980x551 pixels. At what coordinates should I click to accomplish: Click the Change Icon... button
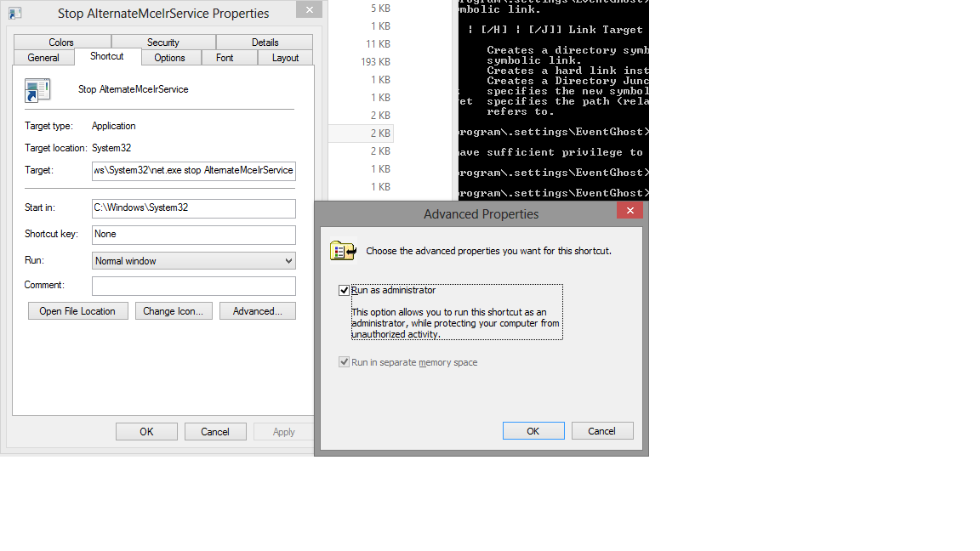click(x=174, y=311)
